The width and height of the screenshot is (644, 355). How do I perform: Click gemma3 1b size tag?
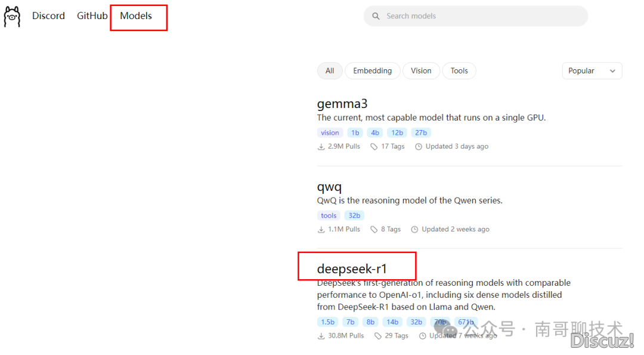pos(355,132)
